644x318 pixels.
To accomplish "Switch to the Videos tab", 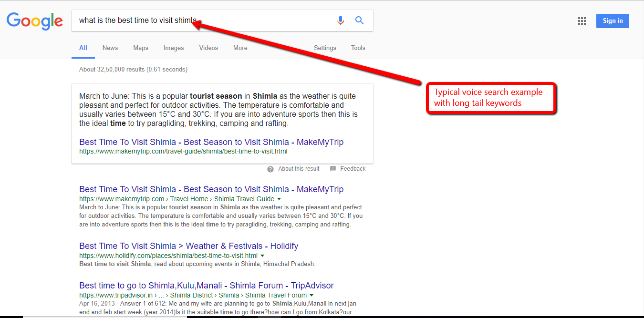I will pos(208,48).
